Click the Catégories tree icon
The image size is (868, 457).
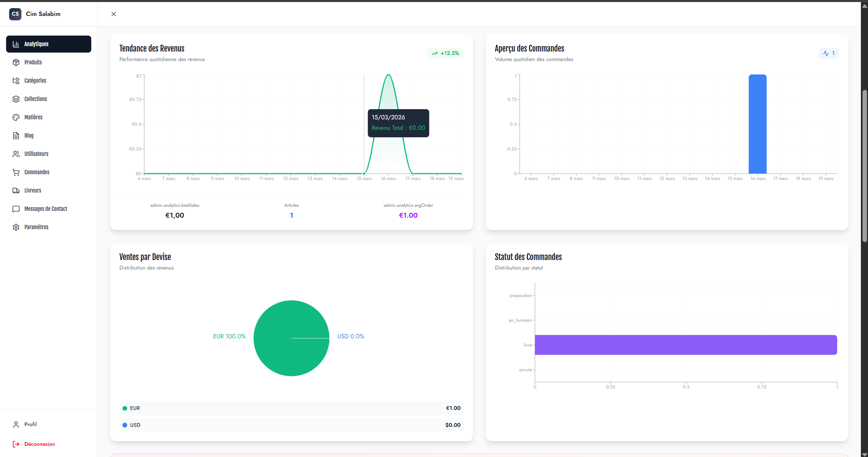(16, 81)
